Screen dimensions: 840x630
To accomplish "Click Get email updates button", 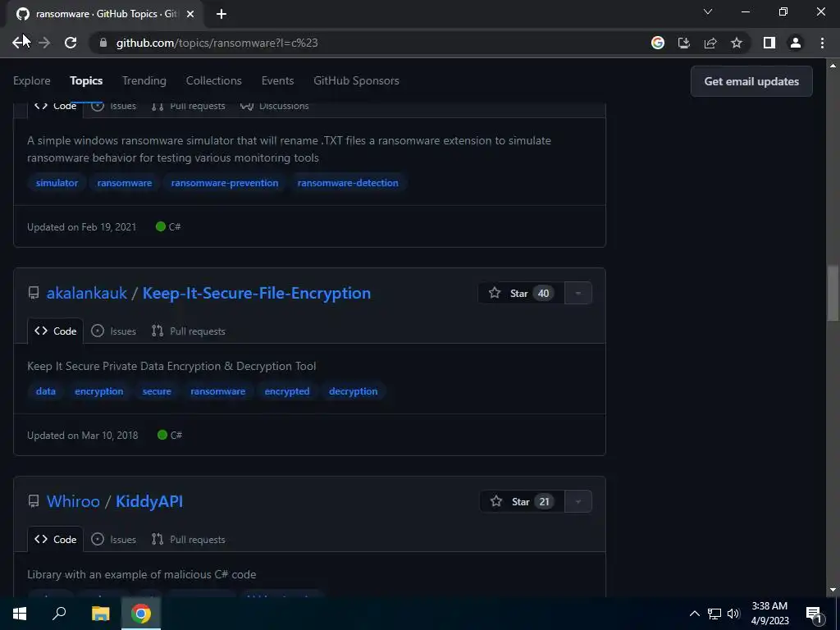I will pyautogui.click(x=751, y=81).
